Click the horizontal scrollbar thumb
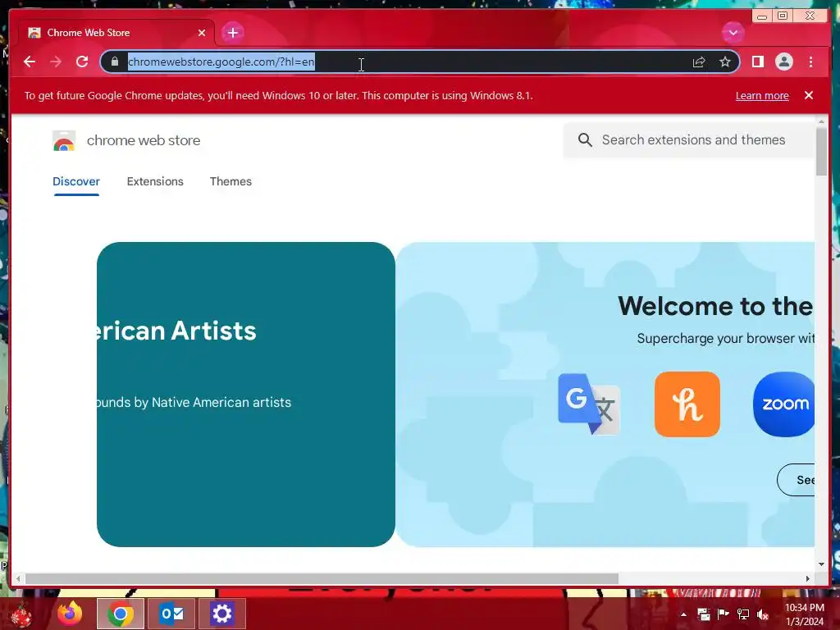840x630 pixels. [x=322, y=578]
